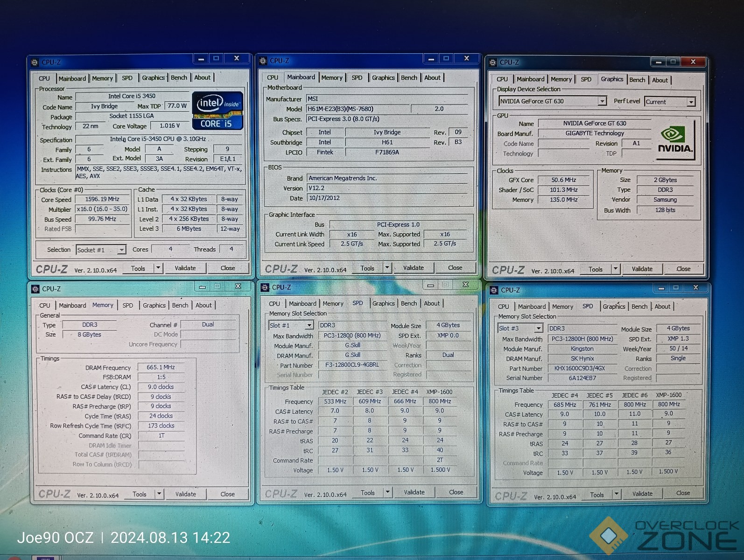The image size is (744, 560).
Task: Expand Tools arrow in the MSI Mainboard window
Action: coord(387,268)
